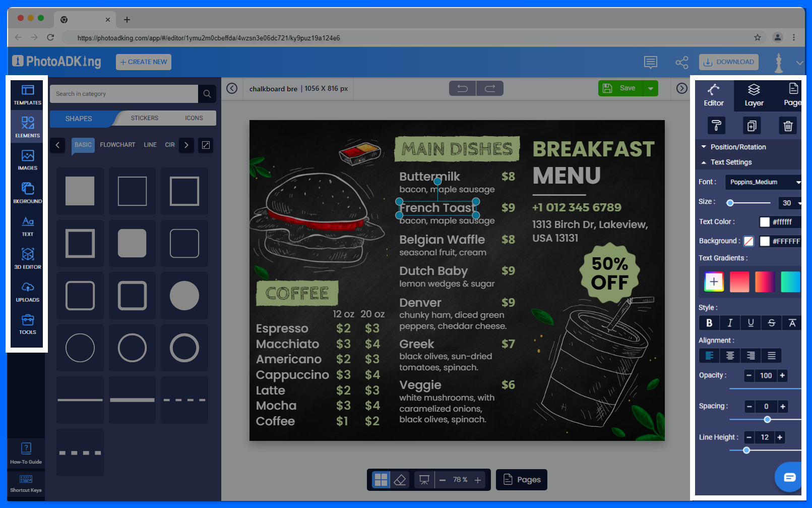Open the Poppins_Medium font dropdown

pyautogui.click(x=763, y=182)
